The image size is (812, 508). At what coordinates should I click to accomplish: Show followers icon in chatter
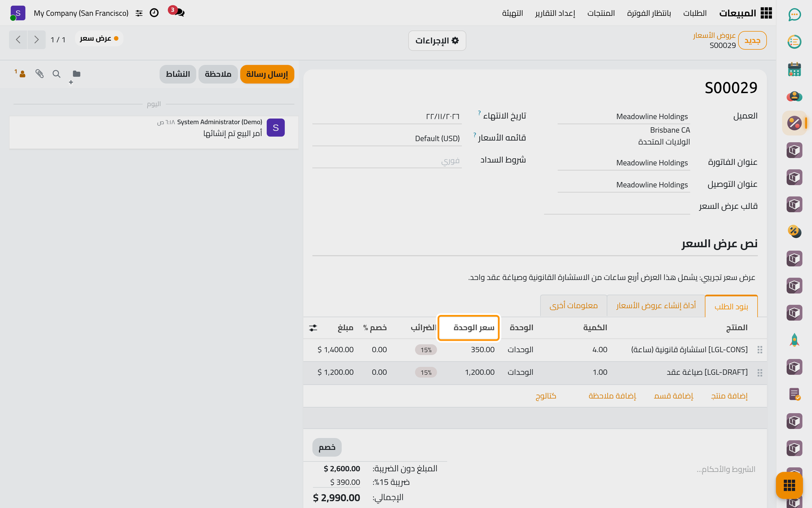21,74
